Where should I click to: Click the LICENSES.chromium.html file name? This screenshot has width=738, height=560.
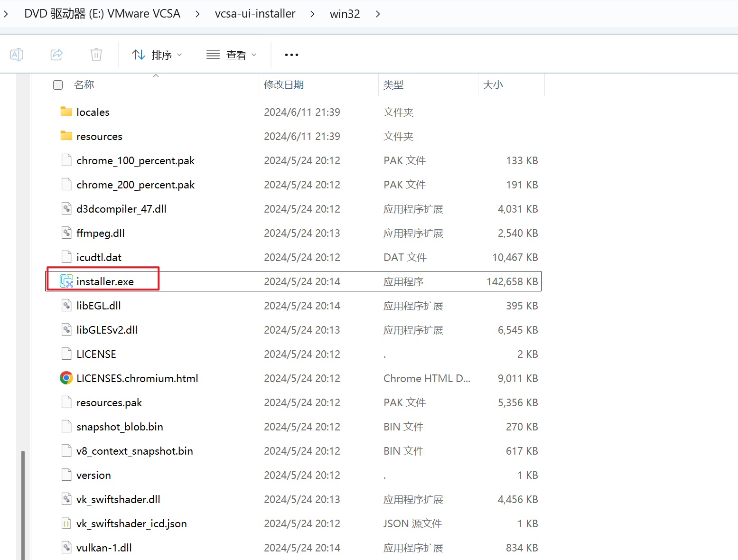click(x=138, y=378)
